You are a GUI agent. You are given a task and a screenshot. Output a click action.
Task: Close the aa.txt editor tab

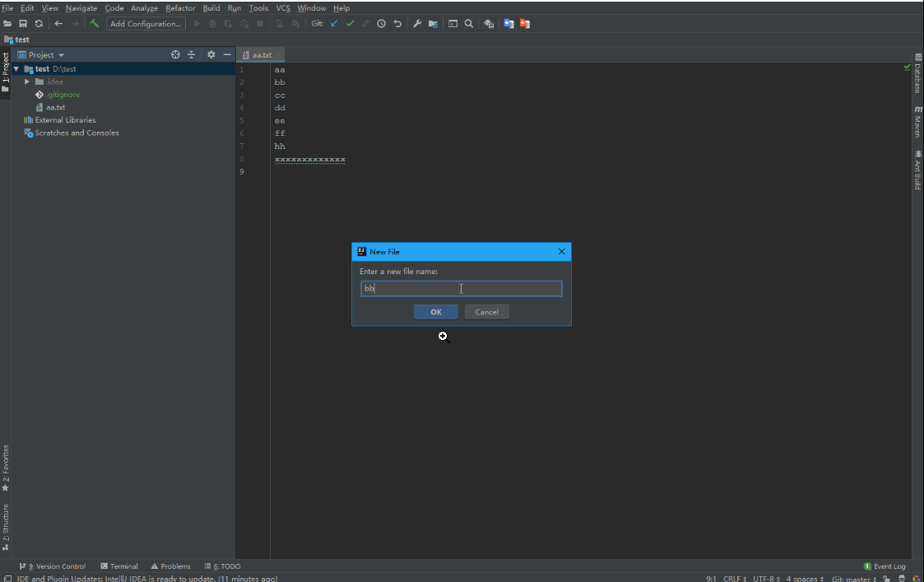278,55
